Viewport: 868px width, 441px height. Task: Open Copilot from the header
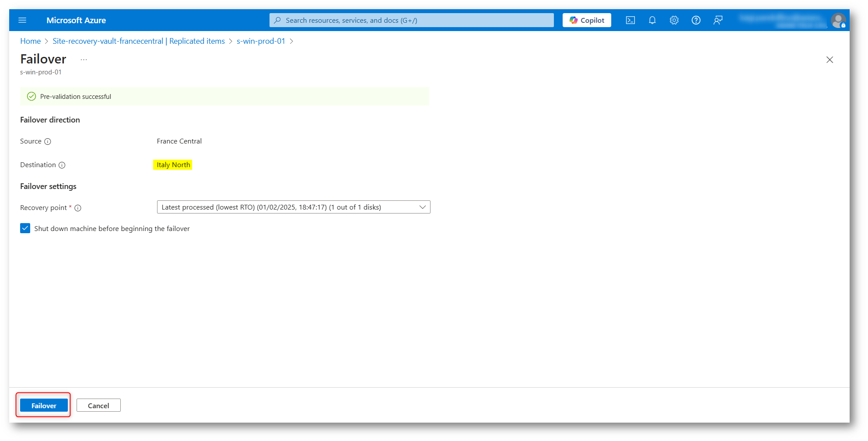[x=587, y=20]
